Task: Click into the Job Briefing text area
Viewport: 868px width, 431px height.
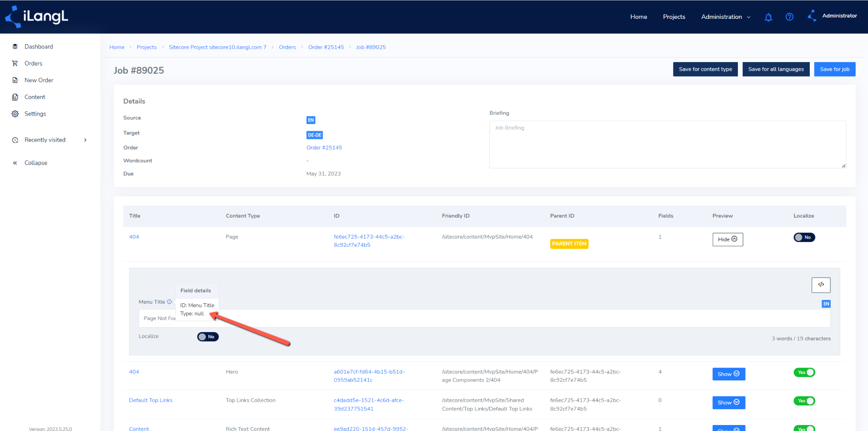Action: pyautogui.click(x=667, y=144)
